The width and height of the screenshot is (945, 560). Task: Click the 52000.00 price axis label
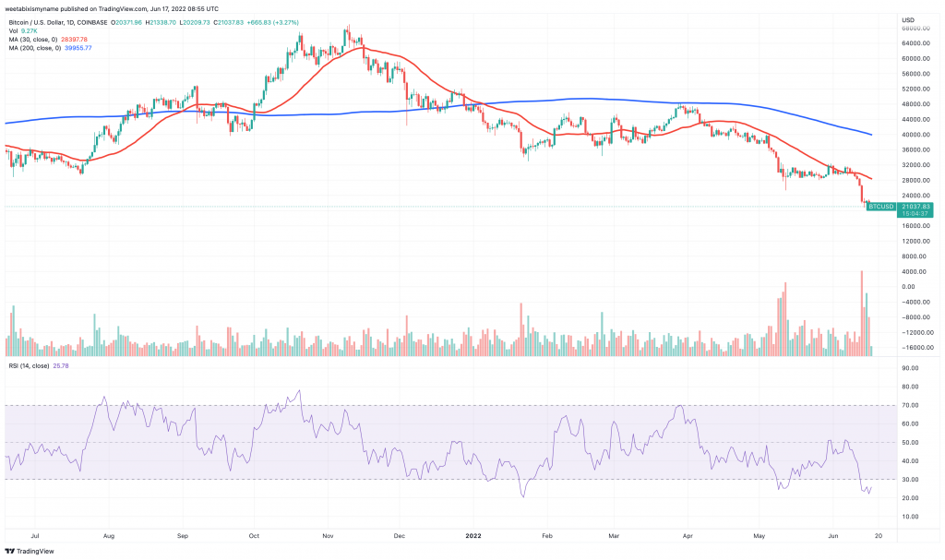[916, 89]
